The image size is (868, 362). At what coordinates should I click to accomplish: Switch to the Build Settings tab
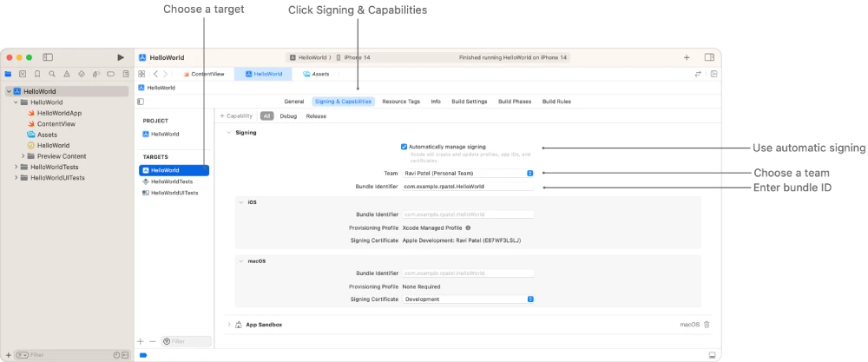point(470,102)
